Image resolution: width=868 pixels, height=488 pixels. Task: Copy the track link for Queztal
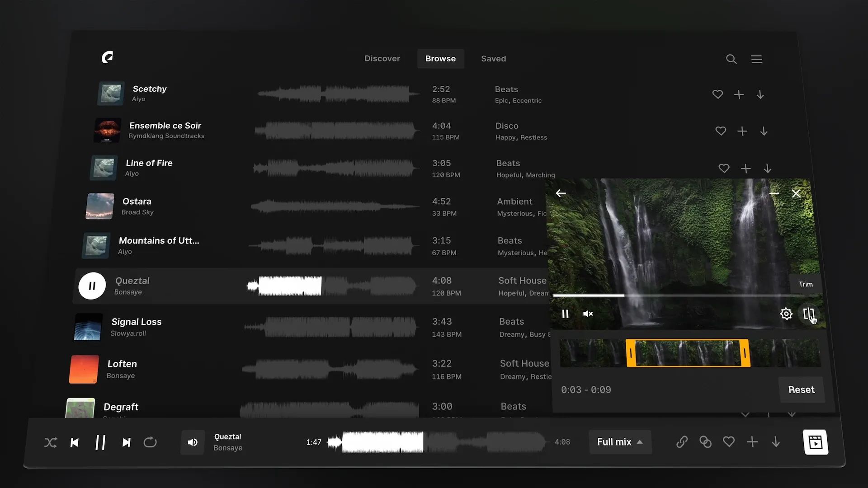[x=682, y=442]
